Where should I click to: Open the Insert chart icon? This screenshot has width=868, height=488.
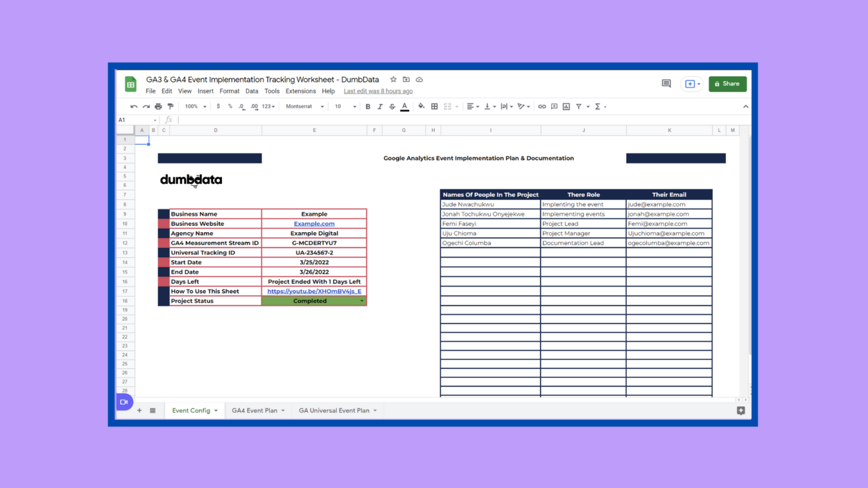pyautogui.click(x=566, y=106)
